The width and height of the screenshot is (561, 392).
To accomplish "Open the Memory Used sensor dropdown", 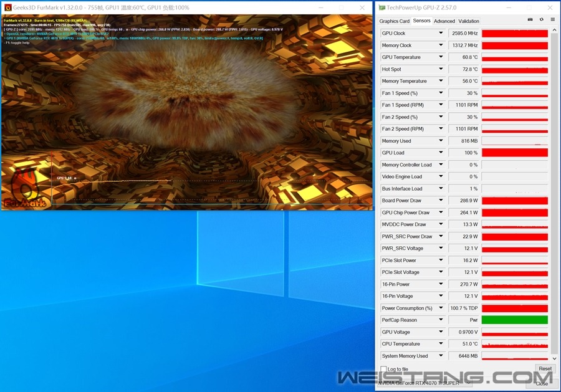I will coord(441,141).
